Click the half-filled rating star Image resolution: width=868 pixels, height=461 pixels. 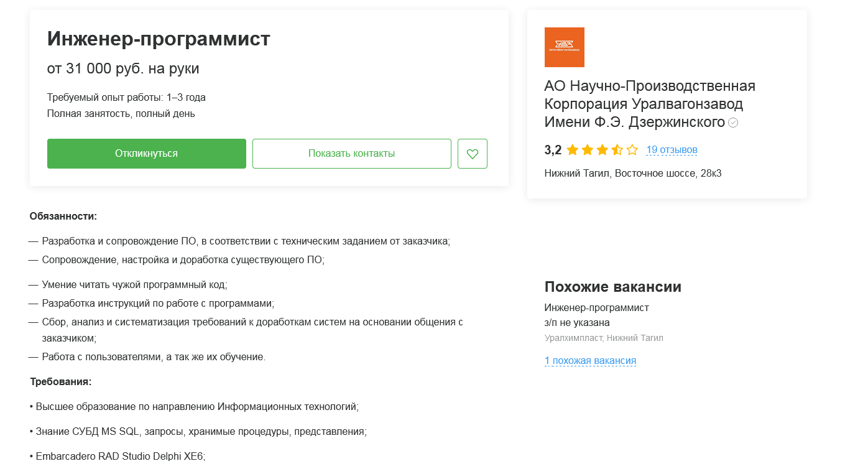pyautogui.click(x=617, y=150)
